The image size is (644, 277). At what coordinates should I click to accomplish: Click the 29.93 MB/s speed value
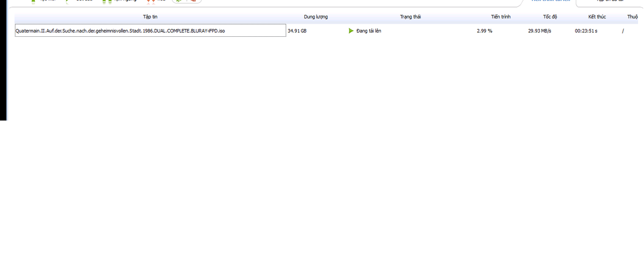click(539, 31)
